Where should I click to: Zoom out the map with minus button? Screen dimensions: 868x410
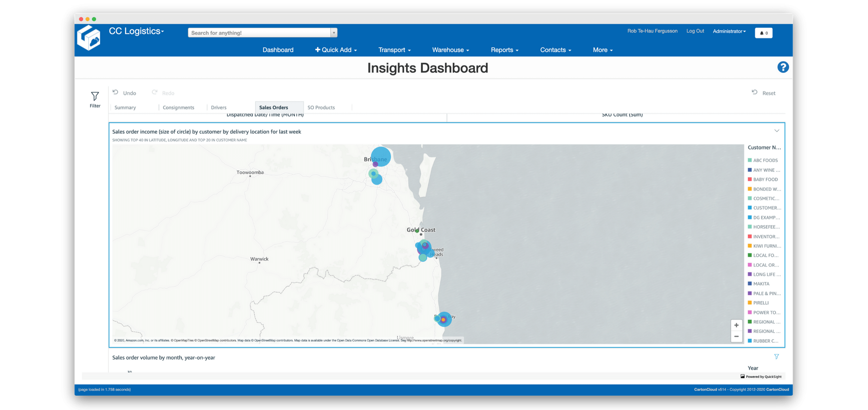(x=736, y=336)
